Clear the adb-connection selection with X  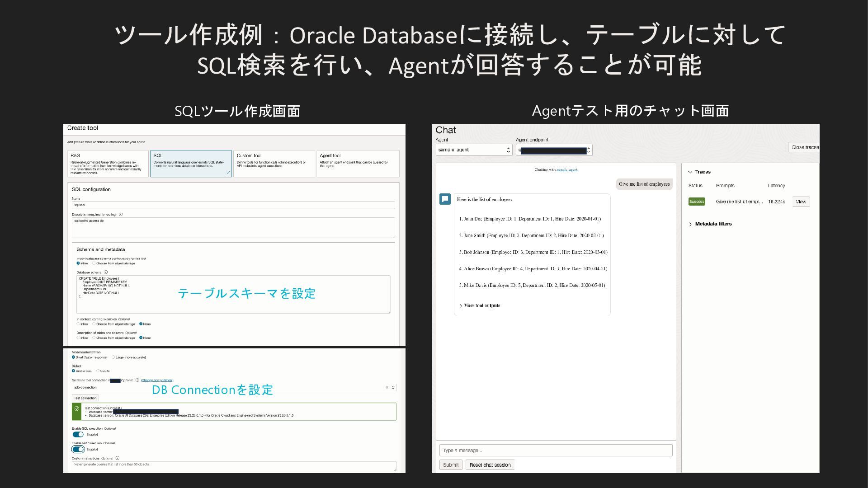tap(387, 387)
